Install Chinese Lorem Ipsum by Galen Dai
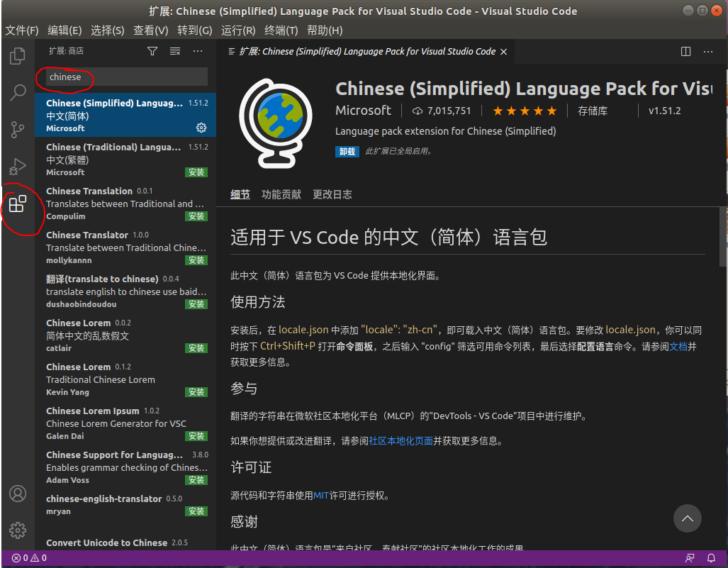This screenshot has height=568, width=728. [x=196, y=436]
